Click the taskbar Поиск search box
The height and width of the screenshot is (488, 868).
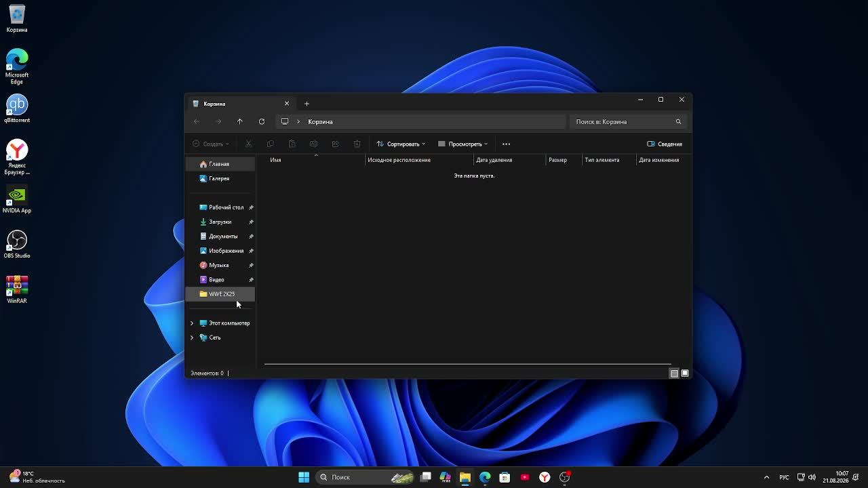tap(364, 477)
